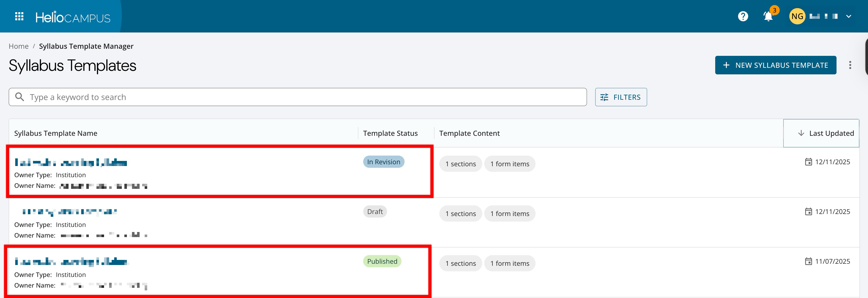This screenshot has width=868, height=298.
Task: Click the NG user avatar
Action: point(797,16)
